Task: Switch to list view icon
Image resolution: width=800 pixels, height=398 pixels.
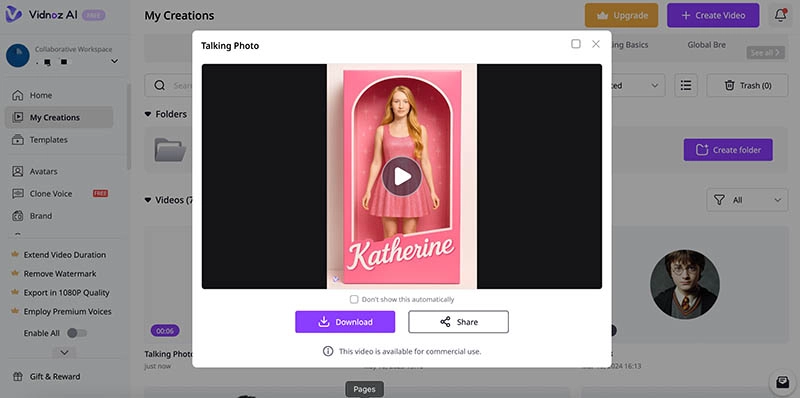Action: pos(686,85)
